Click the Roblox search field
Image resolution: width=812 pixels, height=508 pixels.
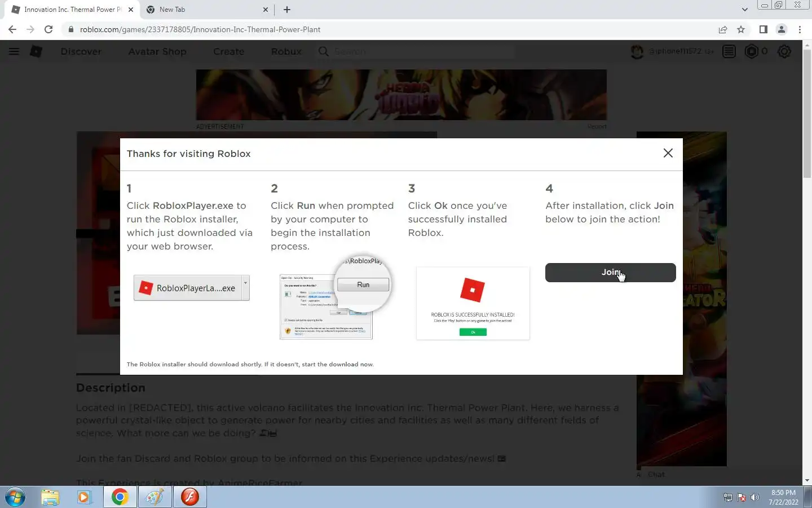point(416,51)
